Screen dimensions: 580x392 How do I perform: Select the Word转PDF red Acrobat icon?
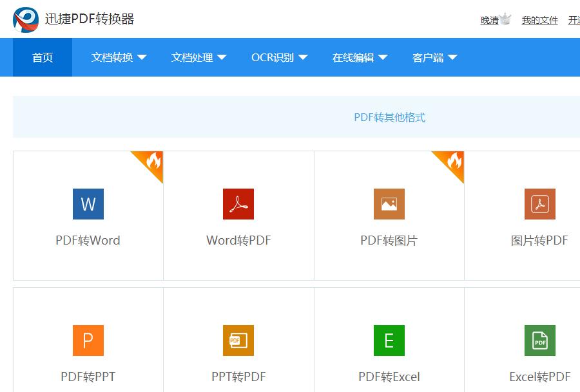pos(238,204)
